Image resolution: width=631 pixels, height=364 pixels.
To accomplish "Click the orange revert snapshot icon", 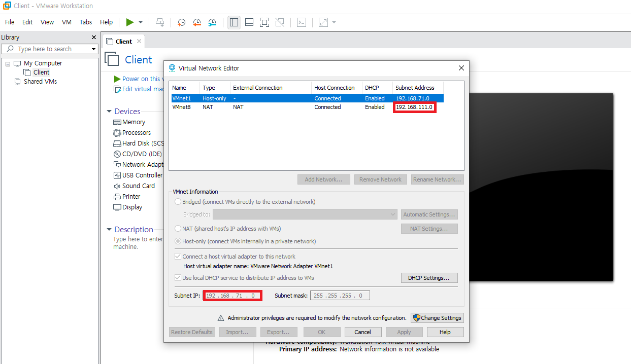I will [197, 22].
